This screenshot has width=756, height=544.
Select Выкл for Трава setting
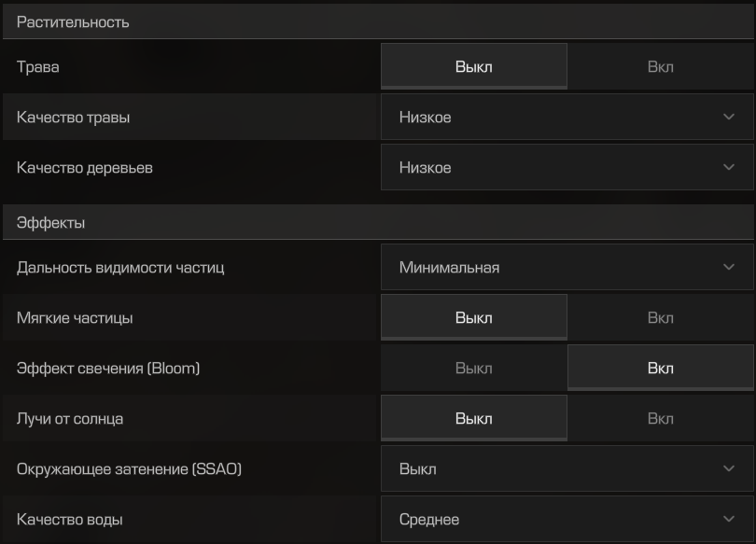(x=474, y=66)
